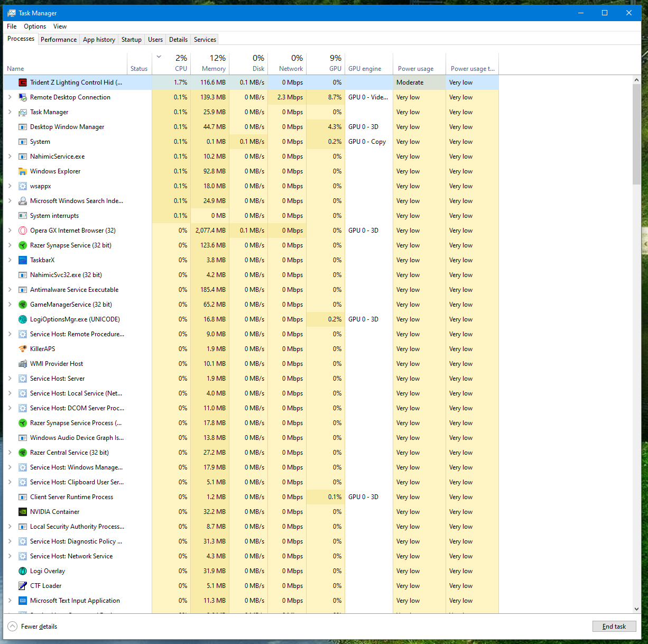Screen dimensions: 648x644
Task: Collapse view using Fewer details arrow
Action: pos(13,627)
